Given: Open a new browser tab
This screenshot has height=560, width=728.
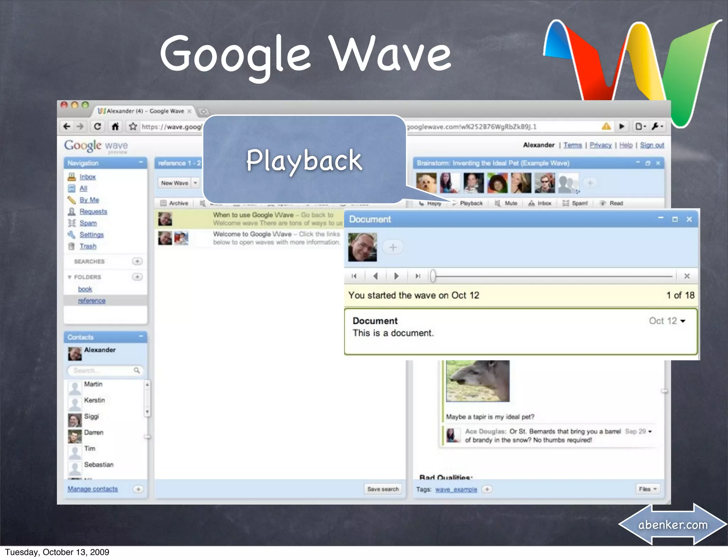Looking at the screenshot, I should coord(203,111).
